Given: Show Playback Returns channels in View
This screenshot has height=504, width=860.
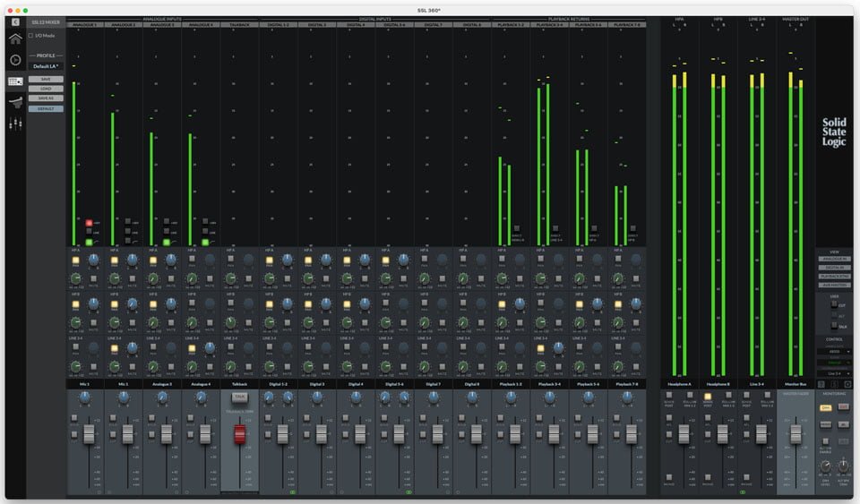Looking at the screenshot, I should click(834, 277).
